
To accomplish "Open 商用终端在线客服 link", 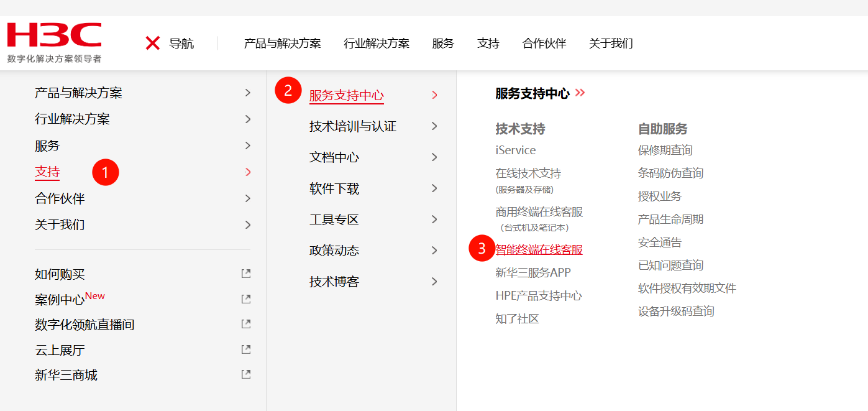I will pyautogui.click(x=539, y=212).
